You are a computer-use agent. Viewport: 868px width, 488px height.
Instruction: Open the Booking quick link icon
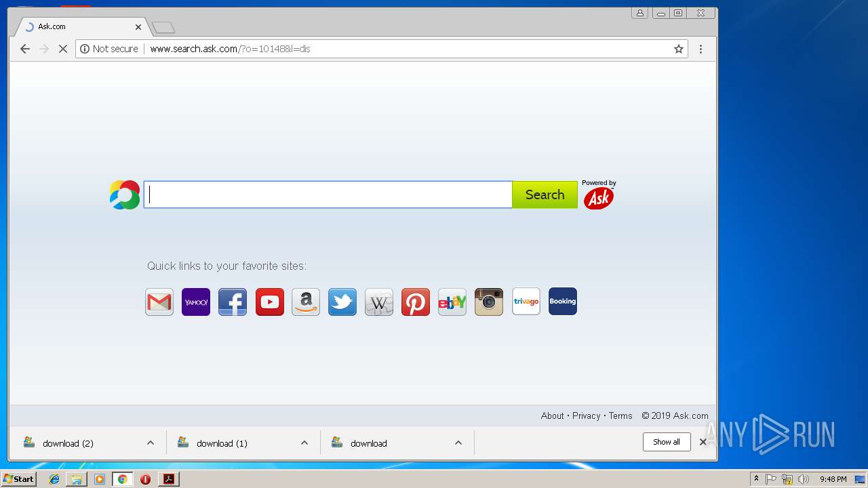pyautogui.click(x=563, y=302)
